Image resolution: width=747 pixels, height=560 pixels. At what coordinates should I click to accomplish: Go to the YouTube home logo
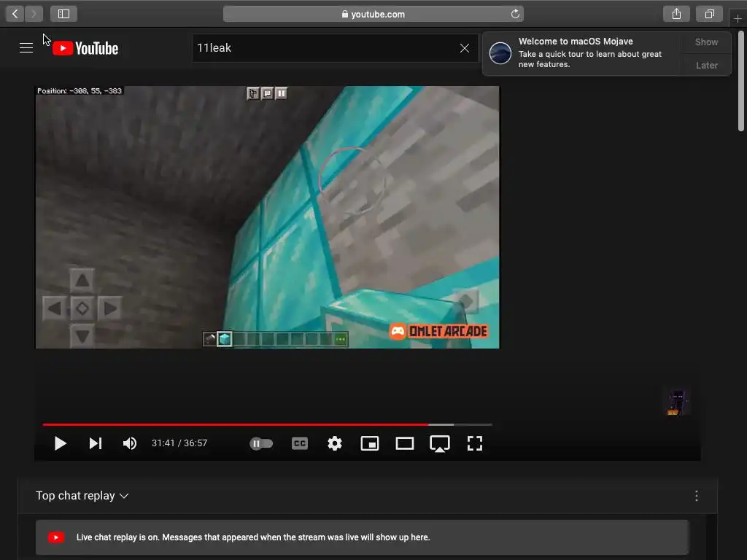[x=85, y=48]
